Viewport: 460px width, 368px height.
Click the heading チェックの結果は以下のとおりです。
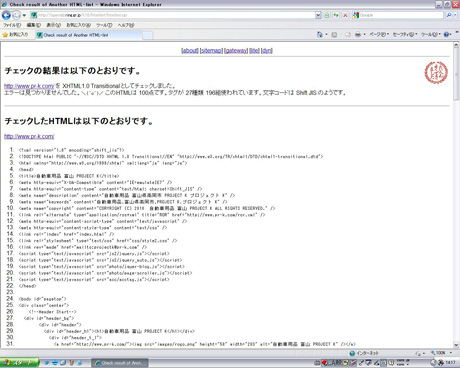(73, 71)
